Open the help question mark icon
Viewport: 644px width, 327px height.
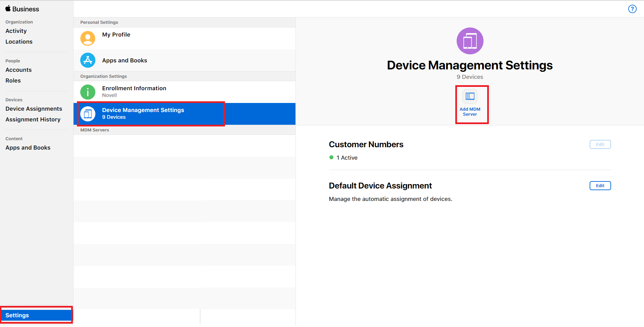tap(632, 9)
